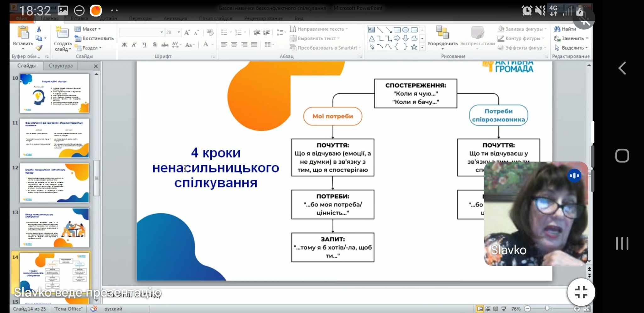Open the Вставка ribbon tab
Viewport: 644px width, 313px height.
point(79,19)
